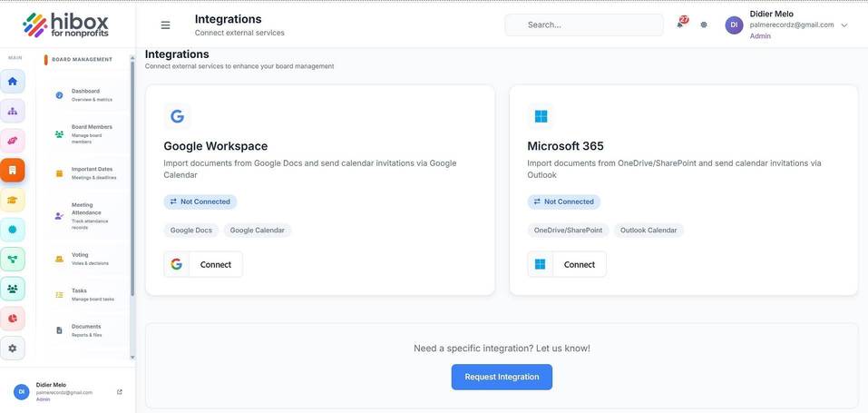Open the settings gear in top header
The width and height of the screenshot is (868, 413).
click(704, 25)
